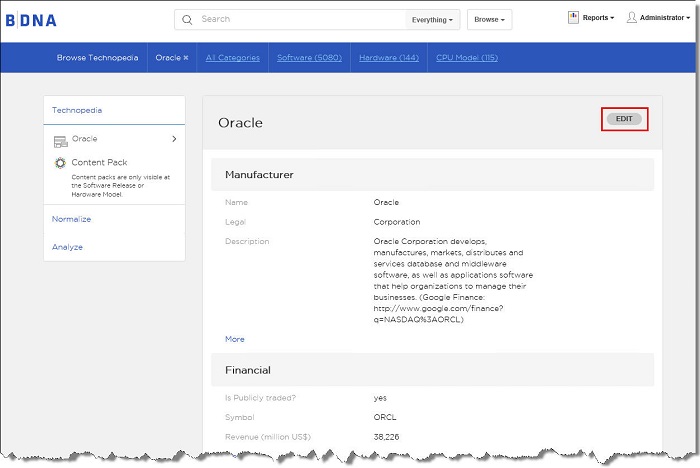Viewport: 700px width, 468px height.
Task: Select the Technopedia sidebar heading
Action: coord(77,110)
